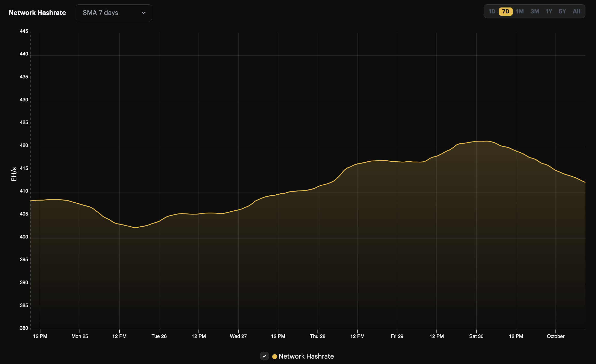
Task: Toggle the Network Hashrate series visibility
Action: (x=264, y=357)
